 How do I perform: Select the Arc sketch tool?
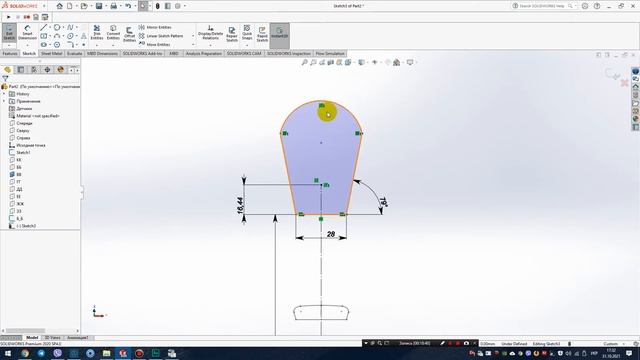click(x=57, y=36)
